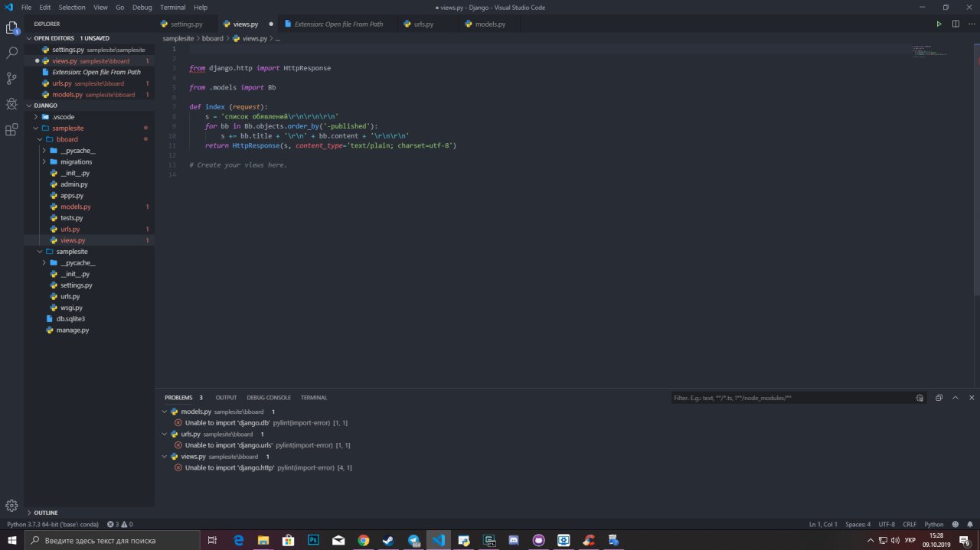This screenshot has height=550, width=980.
Task: Open the Edge browser from taskbar
Action: (x=238, y=540)
